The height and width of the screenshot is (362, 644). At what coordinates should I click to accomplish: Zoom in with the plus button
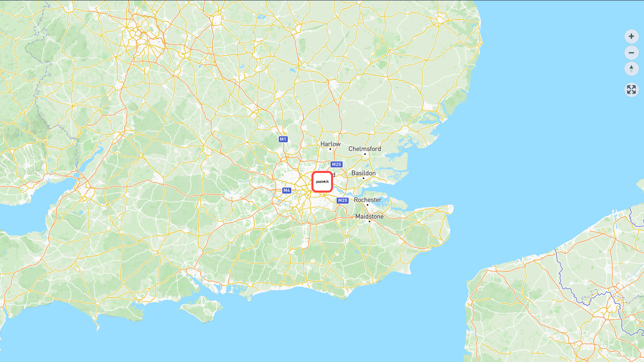(x=631, y=36)
